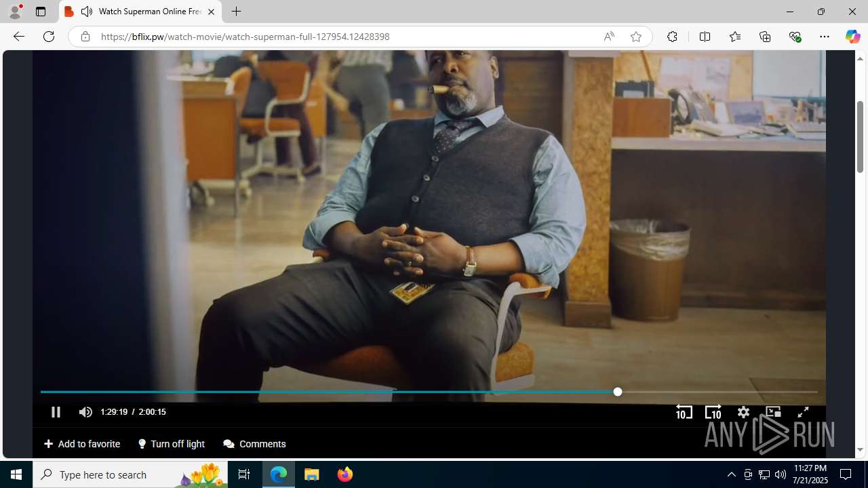Go back to previous page
The image size is (868, 488).
tap(18, 37)
